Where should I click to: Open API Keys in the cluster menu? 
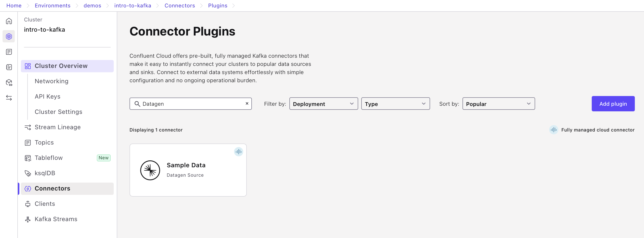pyautogui.click(x=47, y=97)
